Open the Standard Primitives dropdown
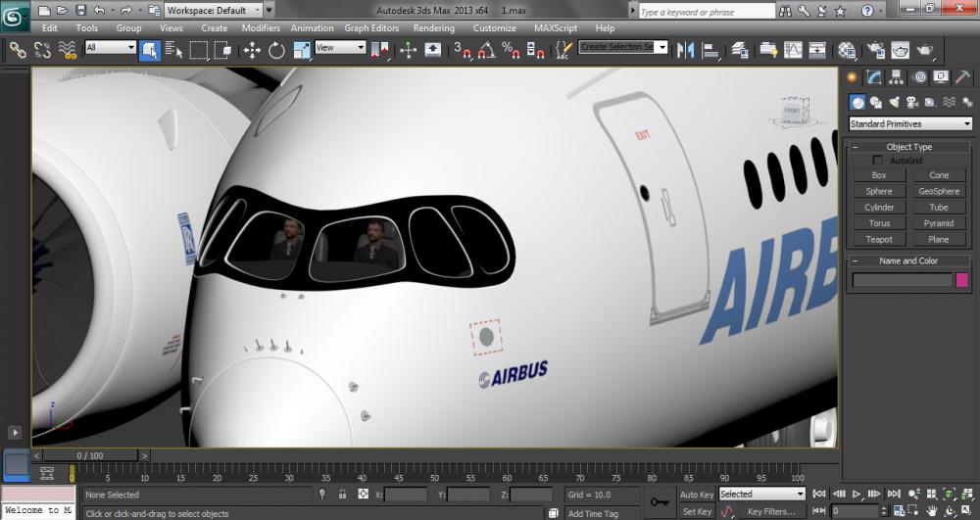This screenshot has width=980, height=520. click(x=910, y=124)
